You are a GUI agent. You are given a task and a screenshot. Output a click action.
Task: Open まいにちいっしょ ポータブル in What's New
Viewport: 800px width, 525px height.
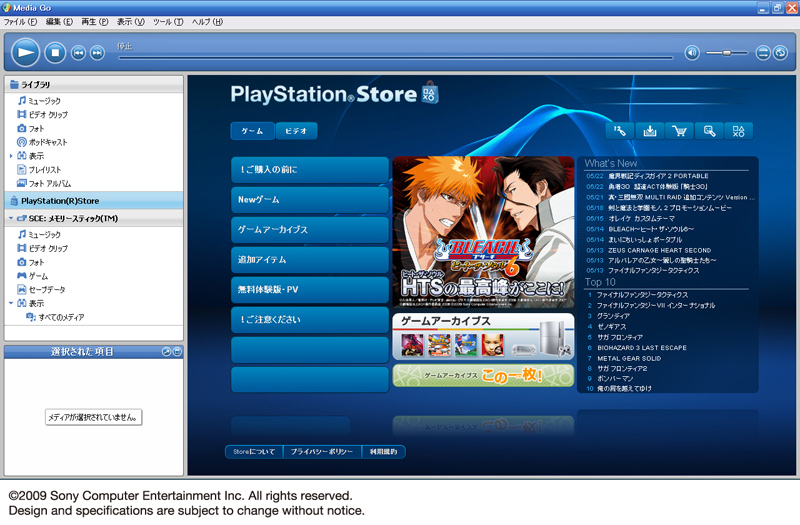[x=645, y=239]
